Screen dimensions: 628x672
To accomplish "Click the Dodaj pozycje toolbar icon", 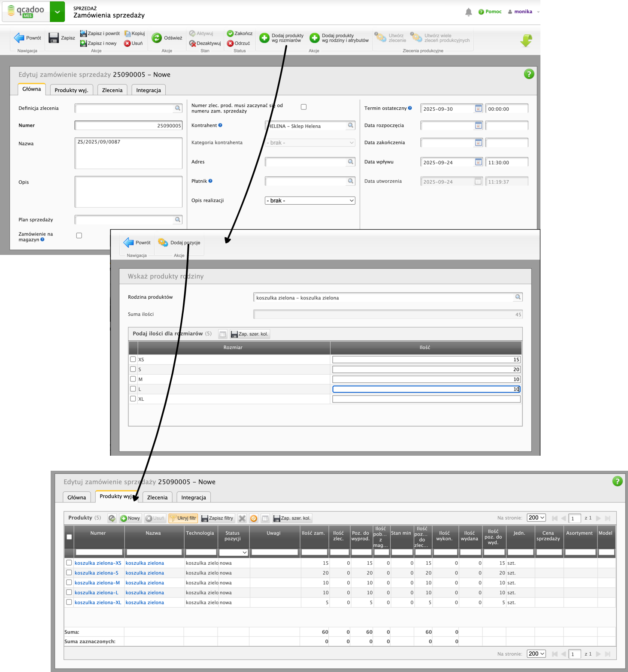I will pyautogui.click(x=163, y=242).
